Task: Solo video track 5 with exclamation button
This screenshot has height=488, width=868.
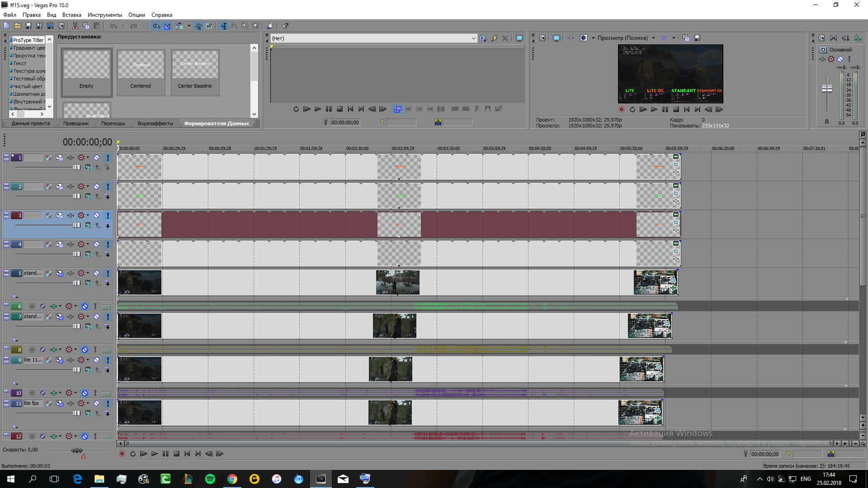Action: (108, 273)
